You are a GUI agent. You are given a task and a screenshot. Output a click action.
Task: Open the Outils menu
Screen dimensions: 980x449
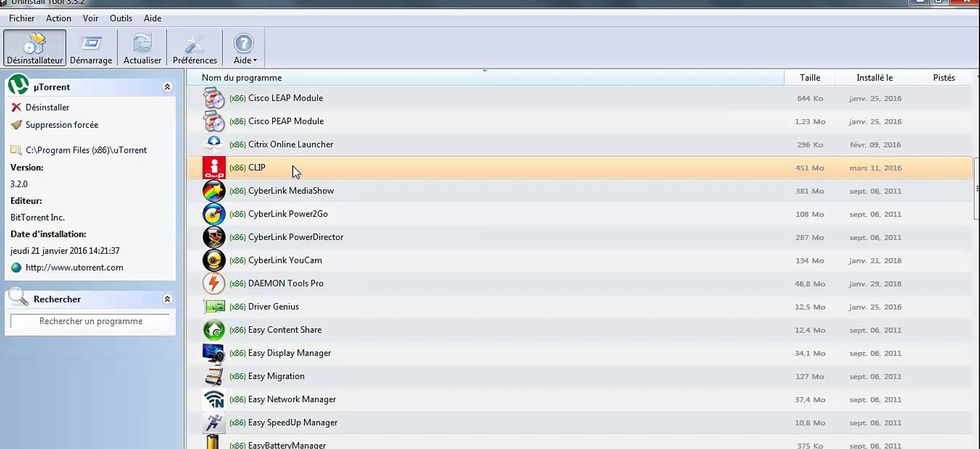[x=121, y=18]
